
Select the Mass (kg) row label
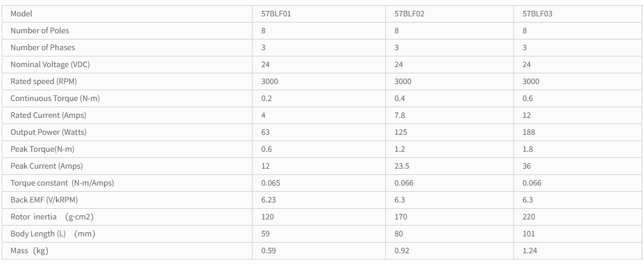pyautogui.click(x=29, y=250)
